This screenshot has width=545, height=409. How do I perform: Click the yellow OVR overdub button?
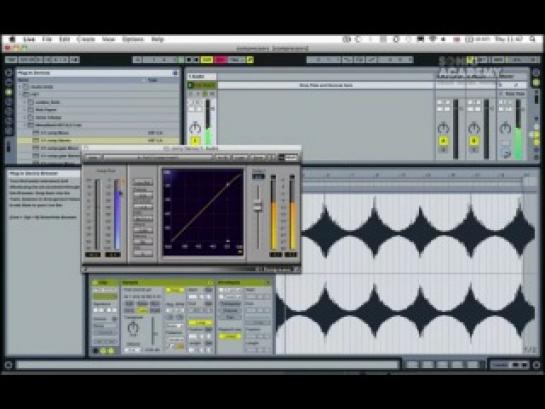click(x=206, y=60)
